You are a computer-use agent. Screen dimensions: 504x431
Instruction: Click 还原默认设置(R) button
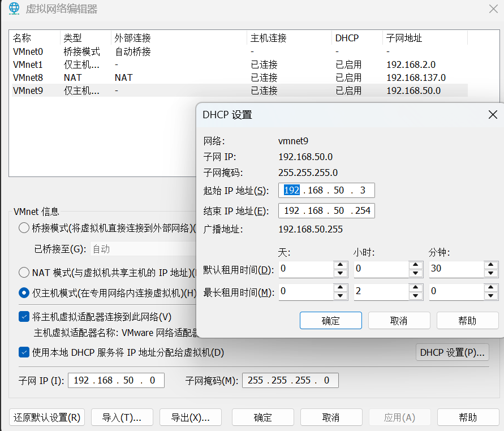click(47, 417)
